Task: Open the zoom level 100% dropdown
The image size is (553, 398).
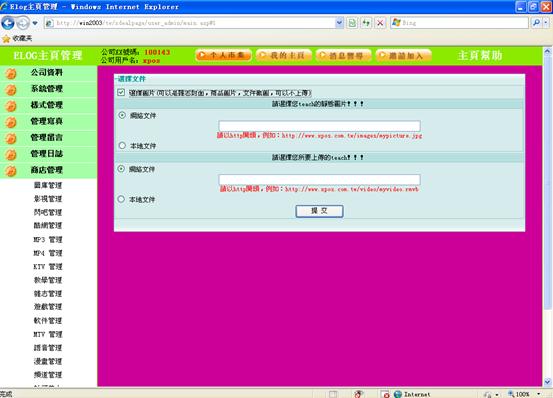Action: [539, 394]
